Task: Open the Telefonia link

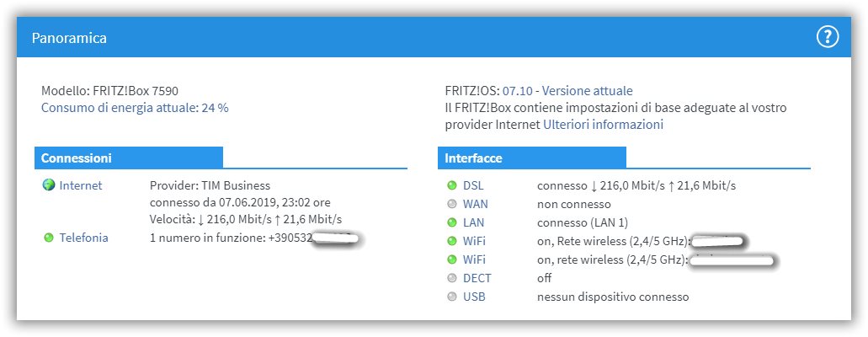Action: 83,238
